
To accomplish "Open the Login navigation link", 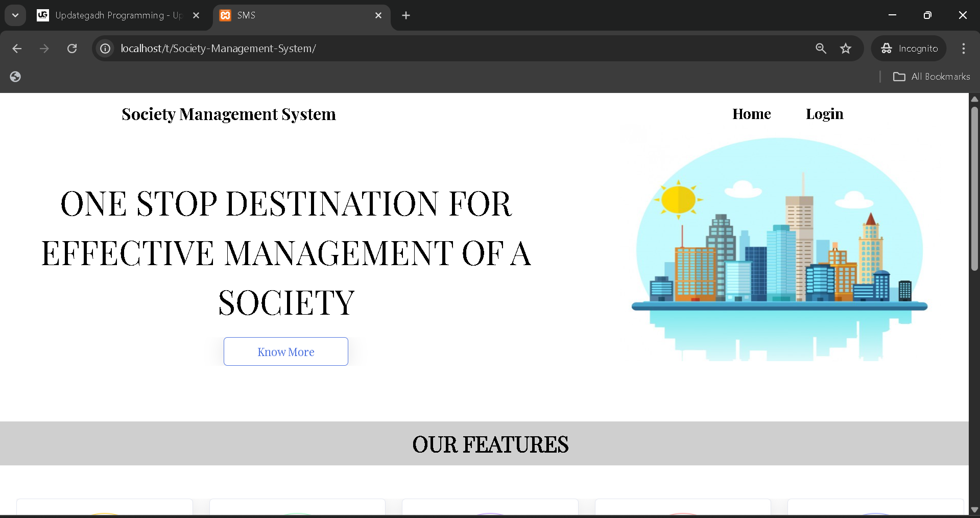I will [x=824, y=114].
